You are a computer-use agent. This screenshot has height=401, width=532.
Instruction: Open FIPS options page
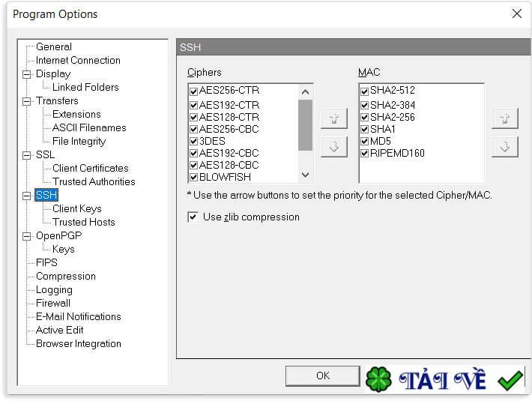[x=46, y=262]
